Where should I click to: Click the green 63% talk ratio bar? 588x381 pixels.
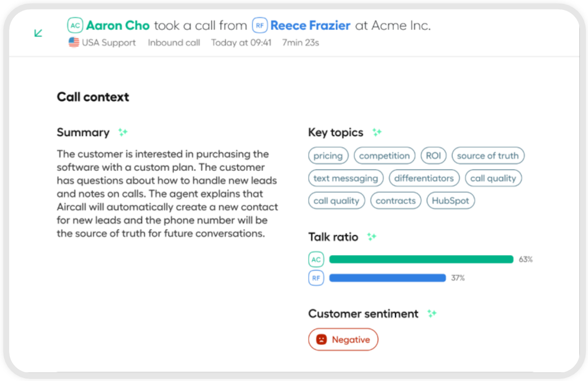(421, 259)
